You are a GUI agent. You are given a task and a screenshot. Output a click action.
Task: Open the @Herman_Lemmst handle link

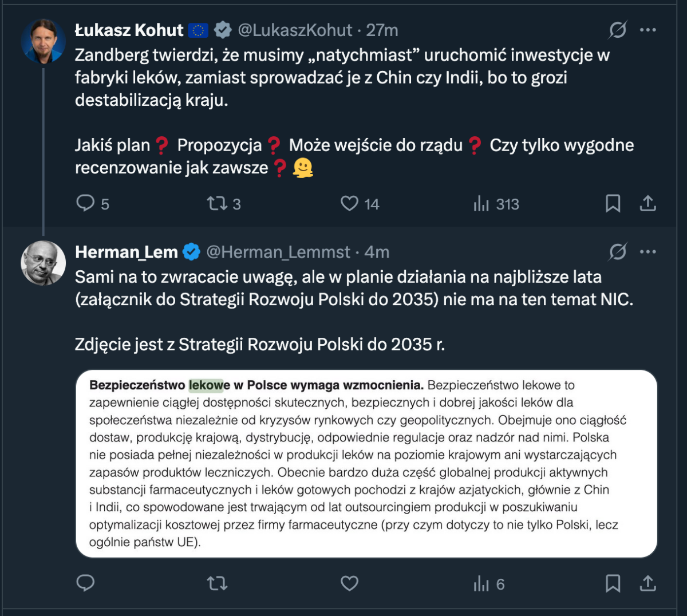point(278,252)
